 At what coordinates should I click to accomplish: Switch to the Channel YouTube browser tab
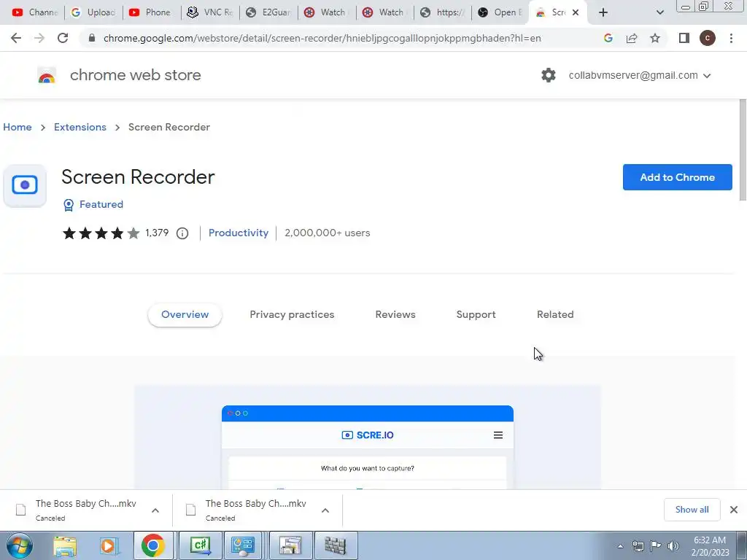[34, 12]
